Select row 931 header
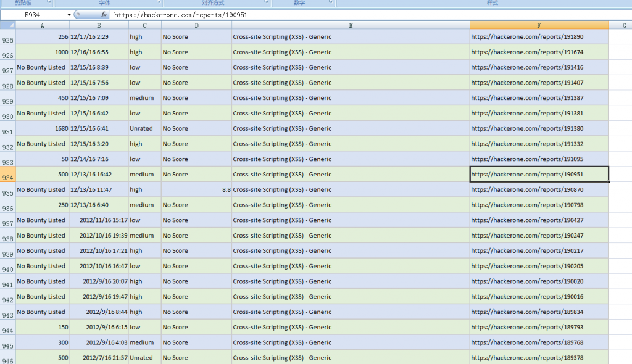The width and height of the screenshot is (632, 364). (x=7, y=128)
